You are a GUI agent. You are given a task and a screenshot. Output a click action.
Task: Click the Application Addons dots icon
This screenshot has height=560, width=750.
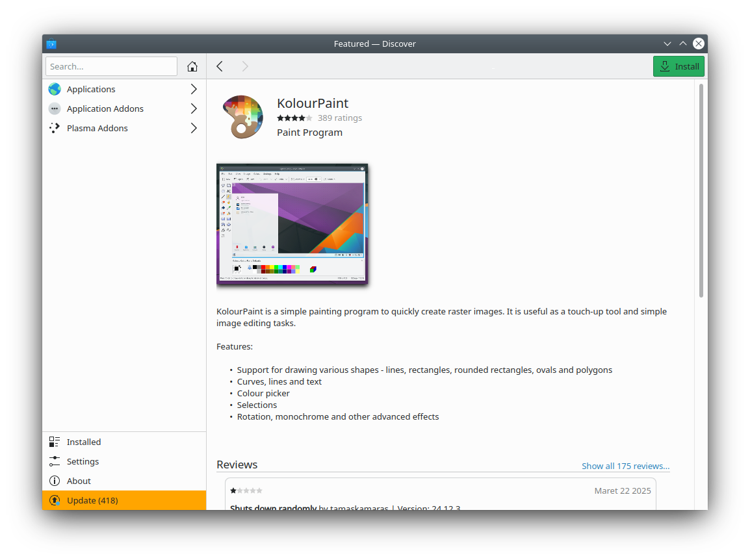click(x=55, y=108)
